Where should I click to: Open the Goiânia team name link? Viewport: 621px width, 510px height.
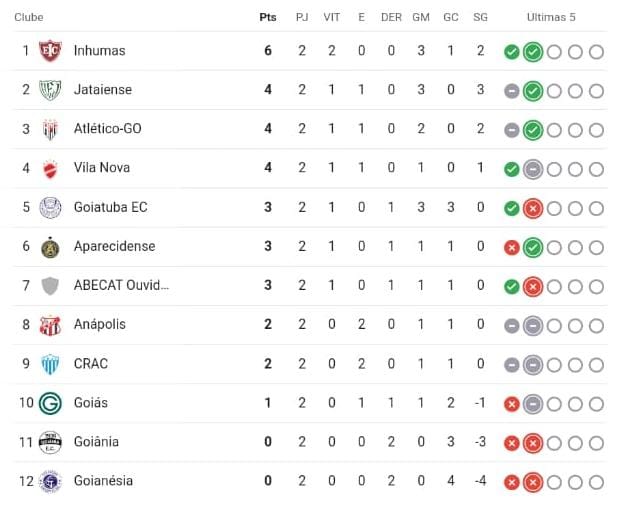pos(96,442)
